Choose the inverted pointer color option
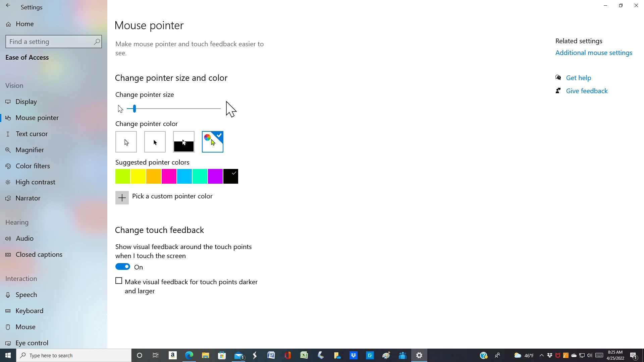The height and width of the screenshot is (362, 644). pos(184,142)
